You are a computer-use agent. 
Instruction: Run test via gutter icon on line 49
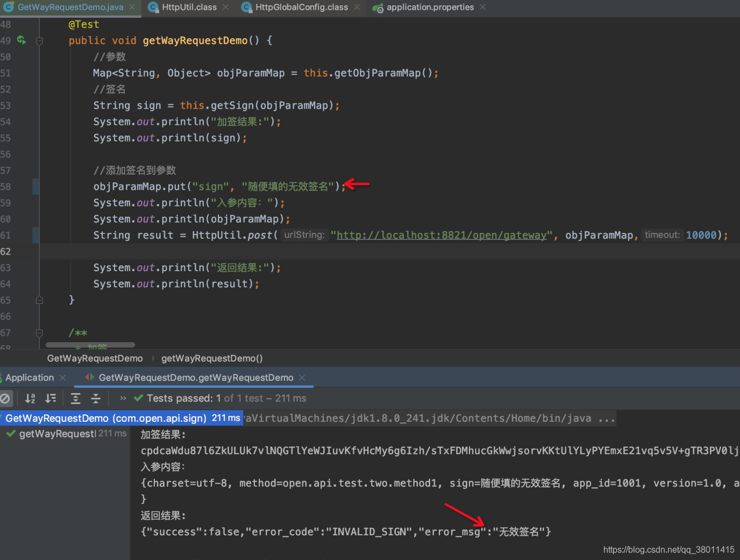click(x=22, y=40)
